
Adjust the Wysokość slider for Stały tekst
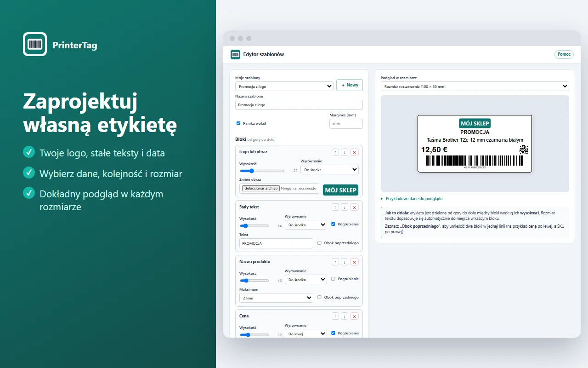(x=254, y=226)
